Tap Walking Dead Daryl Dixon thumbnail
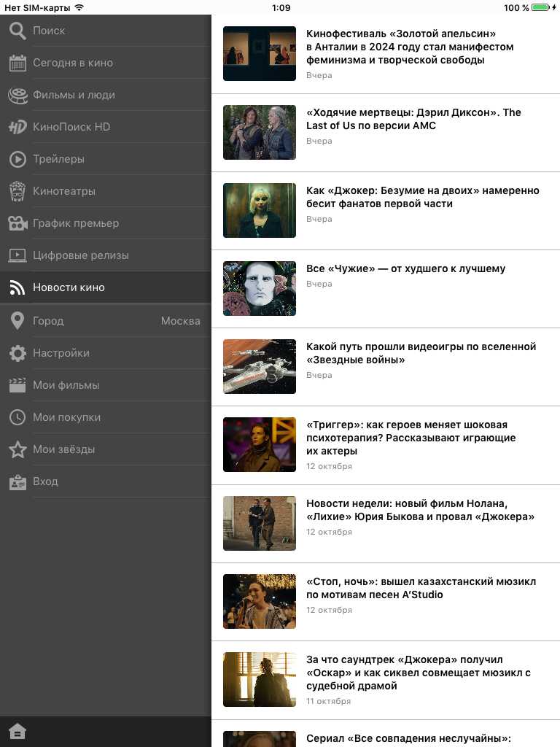Image resolution: width=560 pixels, height=747 pixels. click(260, 133)
